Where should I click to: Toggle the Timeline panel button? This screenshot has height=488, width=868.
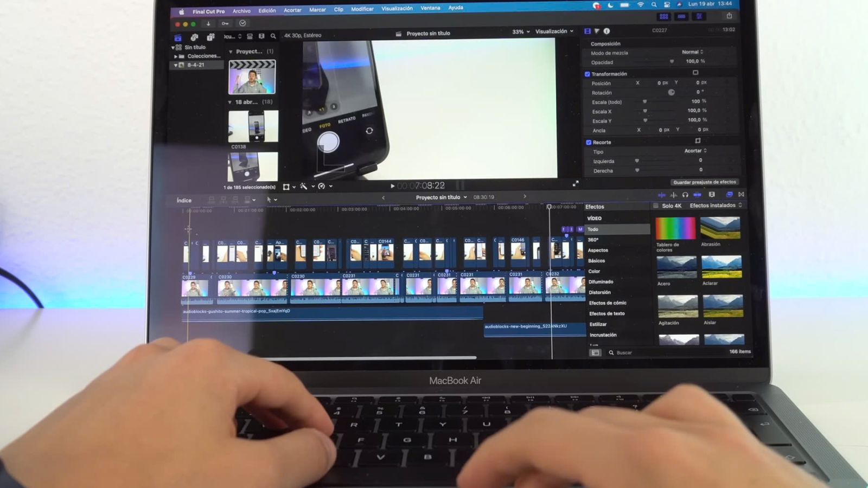click(681, 17)
